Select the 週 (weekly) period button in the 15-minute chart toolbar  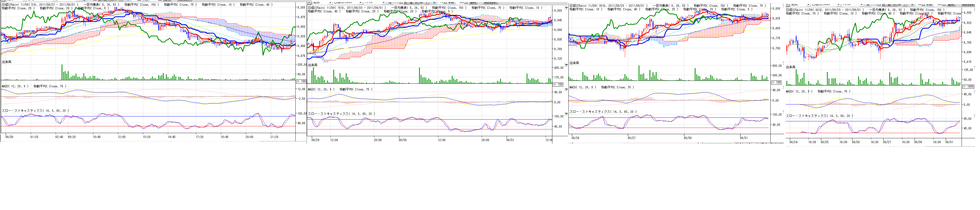pyautogui.click(x=411, y=2)
